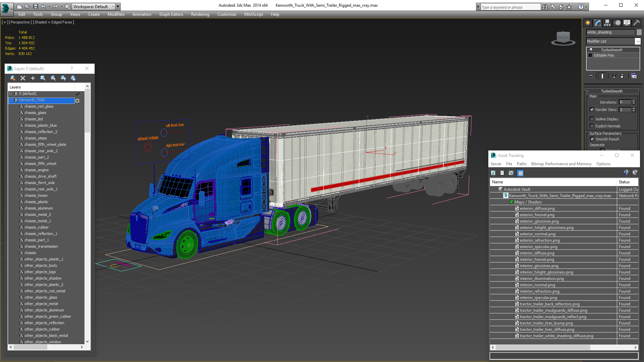Click Hide/Unhide All Layers icon

click(x=63, y=78)
